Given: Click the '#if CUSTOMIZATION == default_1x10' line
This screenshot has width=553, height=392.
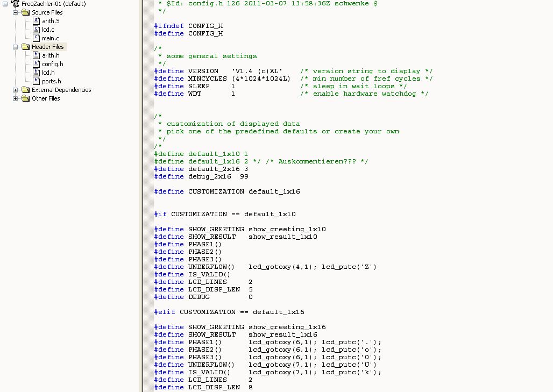Looking at the screenshot, I should [225, 215].
